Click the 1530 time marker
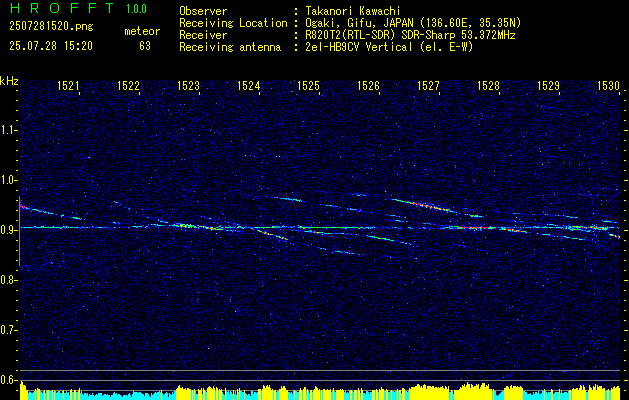This screenshot has width=629, height=400. point(608,86)
